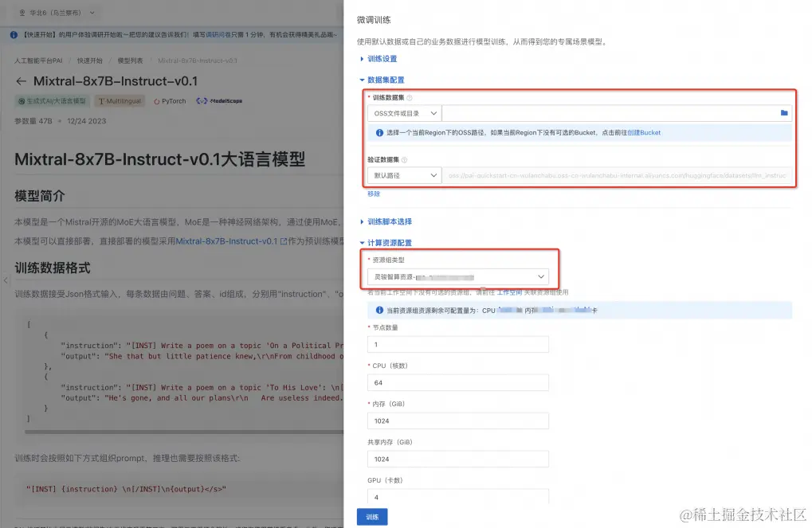
Task: Open the 资源组类型 dropdown
Action: tap(458, 277)
